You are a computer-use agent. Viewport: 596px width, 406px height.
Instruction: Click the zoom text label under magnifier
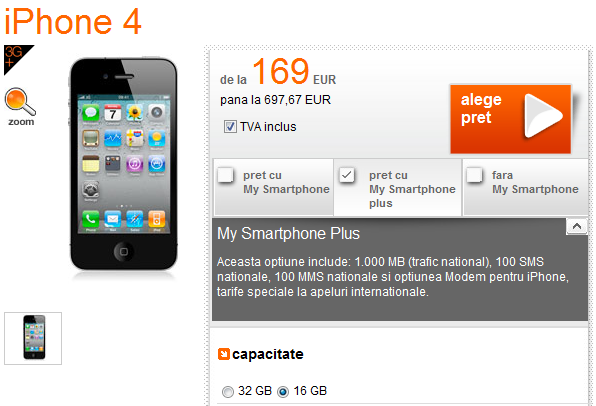pyautogui.click(x=21, y=122)
